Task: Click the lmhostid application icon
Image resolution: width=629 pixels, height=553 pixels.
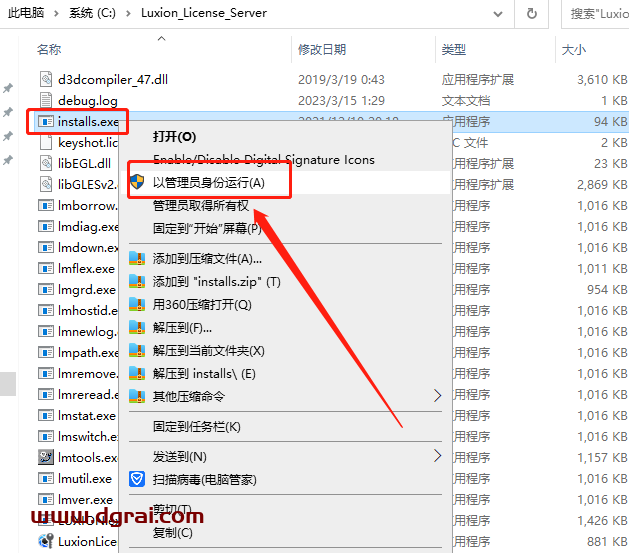Action: pyautogui.click(x=46, y=310)
